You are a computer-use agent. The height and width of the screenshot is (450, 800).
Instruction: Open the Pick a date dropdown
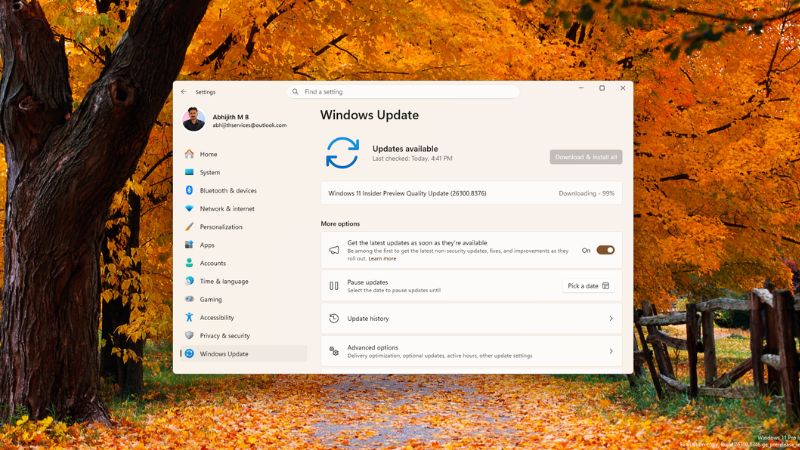click(x=588, y=286)
